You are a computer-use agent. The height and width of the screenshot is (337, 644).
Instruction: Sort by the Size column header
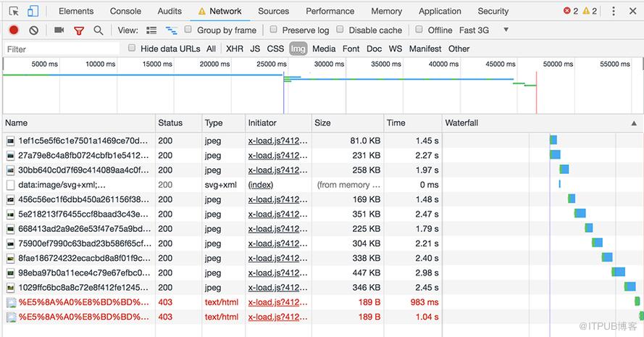(348, 123)
